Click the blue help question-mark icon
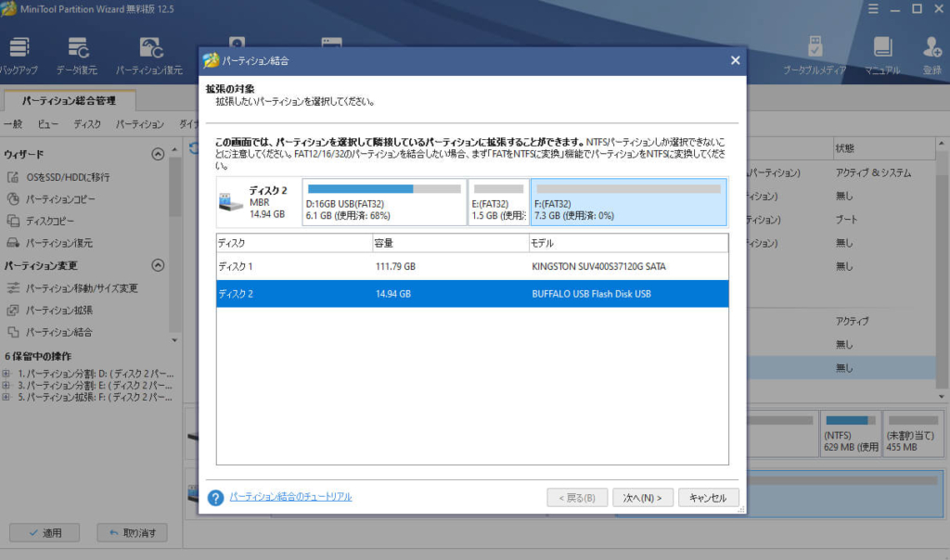This screenshot has width=950, height=560. (215, 498)
